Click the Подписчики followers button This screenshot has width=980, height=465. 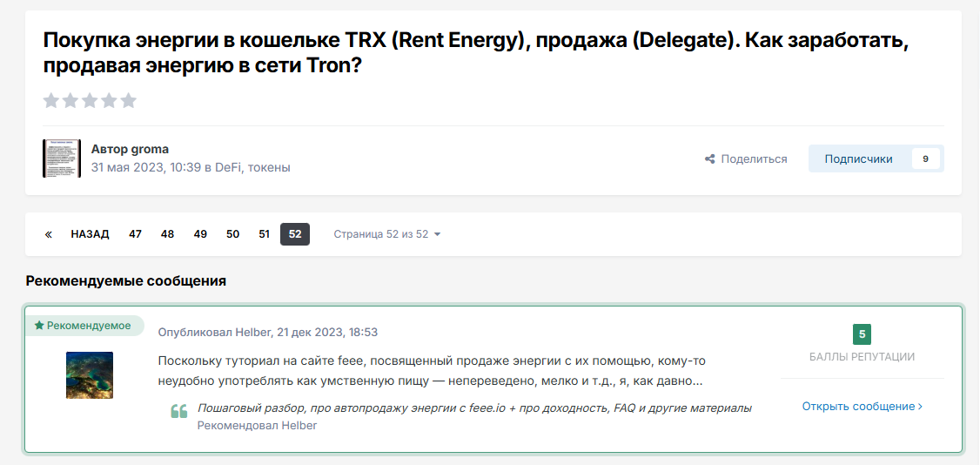click(x=858, y=158)
